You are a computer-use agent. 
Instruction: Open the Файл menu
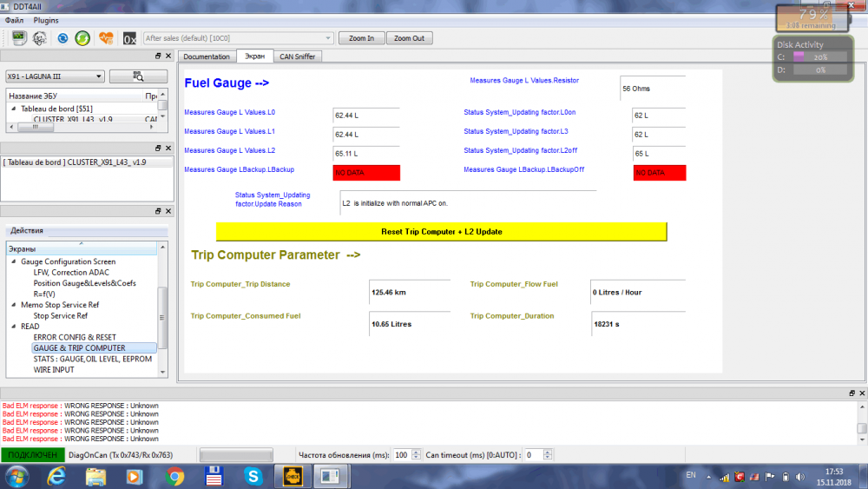point(15,20)
